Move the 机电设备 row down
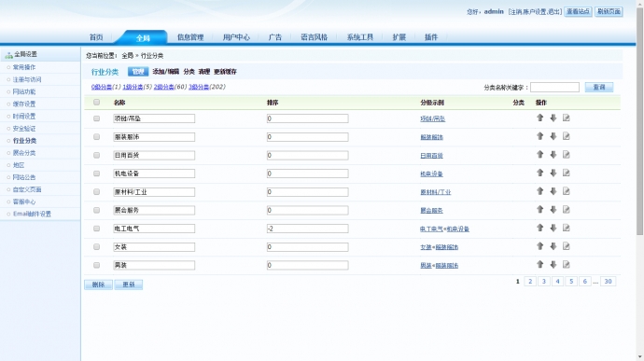 pyautogui.click(x=553, y=173)
